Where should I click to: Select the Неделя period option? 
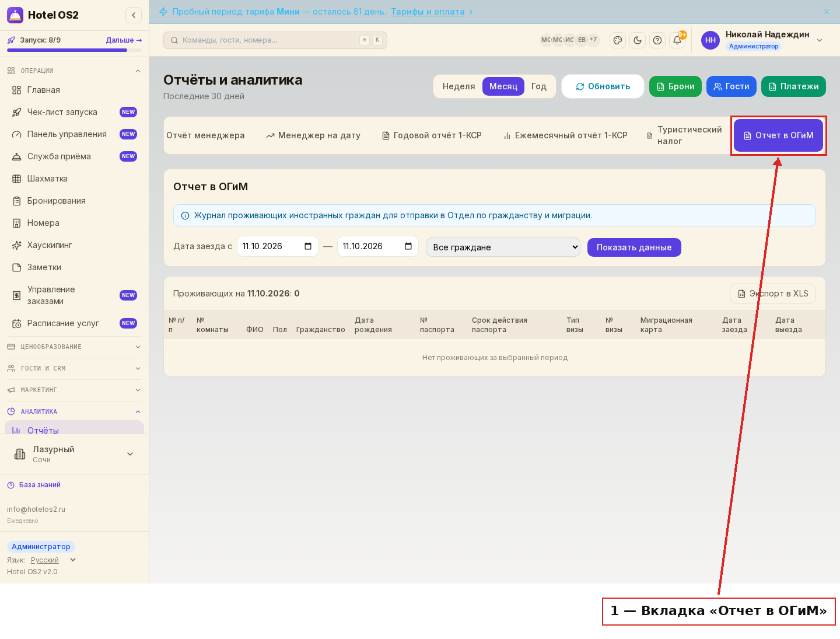[459, 86]
